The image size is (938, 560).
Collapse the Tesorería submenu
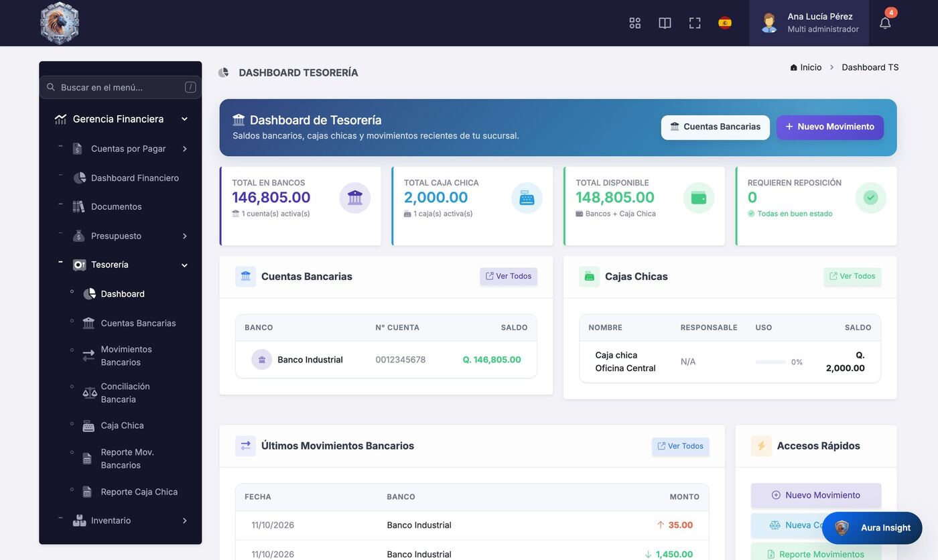pyautogui.click(x=185, y=265)
